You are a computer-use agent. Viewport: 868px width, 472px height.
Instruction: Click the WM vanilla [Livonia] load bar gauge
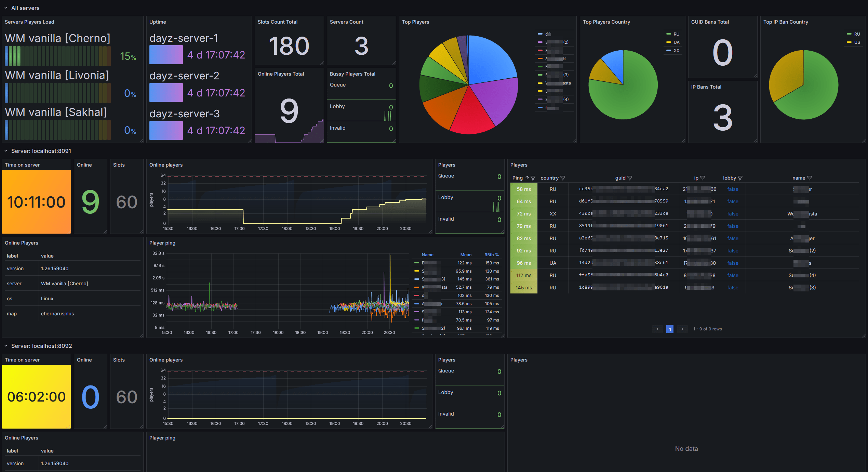click(x=58, y=93)
